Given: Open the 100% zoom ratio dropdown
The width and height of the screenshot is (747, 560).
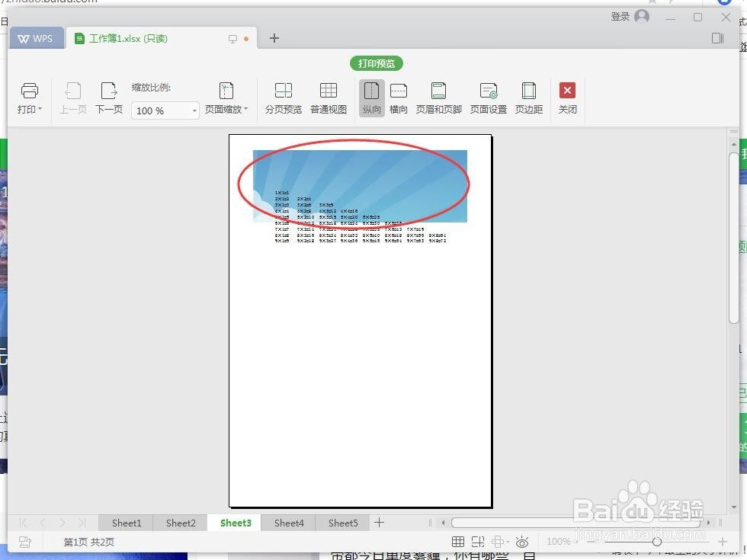Looking at the screenshot, I should point(194,110).
